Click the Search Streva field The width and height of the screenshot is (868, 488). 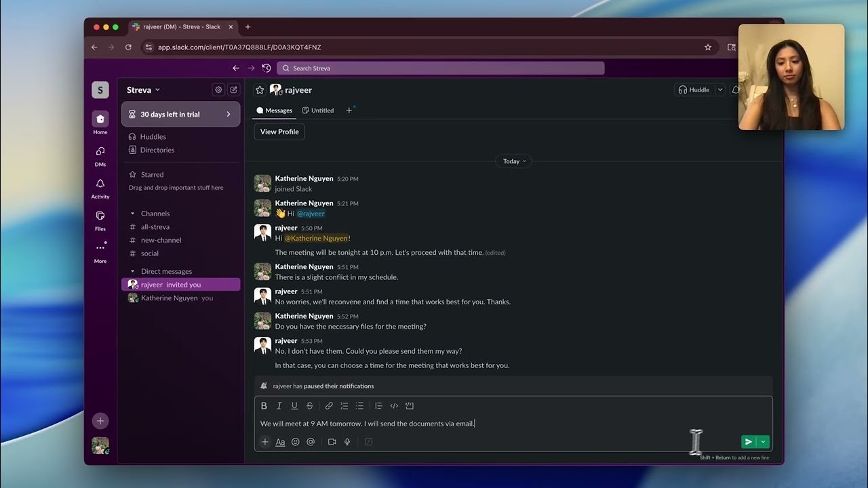440,68
